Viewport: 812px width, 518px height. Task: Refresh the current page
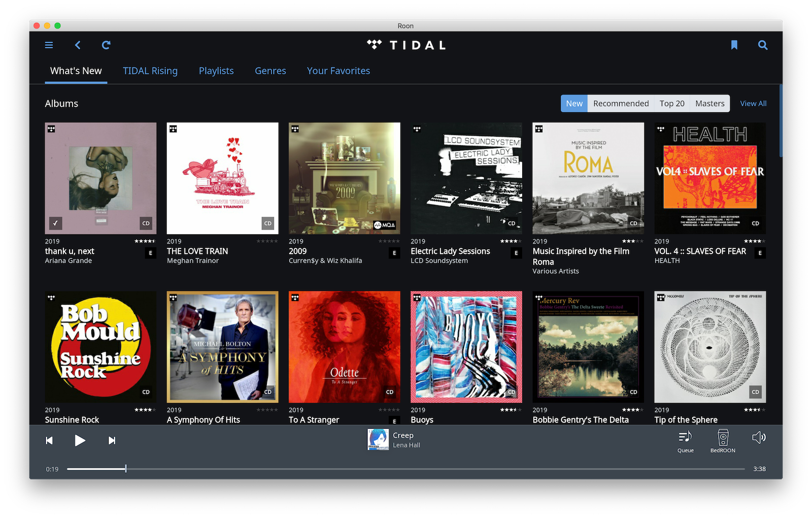106,45
